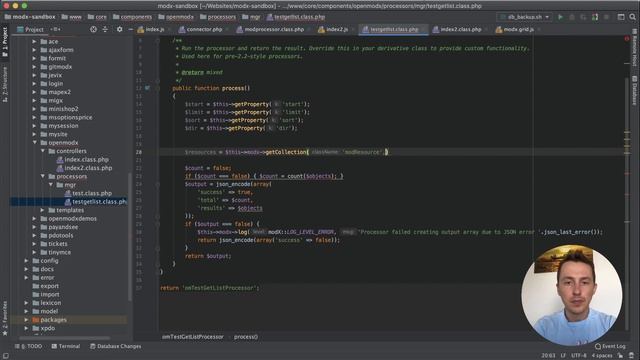
Task: Click the processors breadcrumb
Action: coord(218,17)
